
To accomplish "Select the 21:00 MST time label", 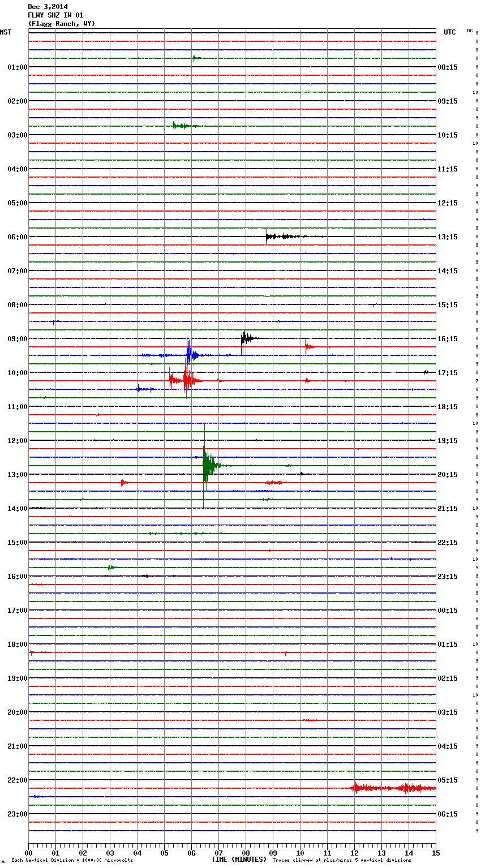I will [18, 746].
